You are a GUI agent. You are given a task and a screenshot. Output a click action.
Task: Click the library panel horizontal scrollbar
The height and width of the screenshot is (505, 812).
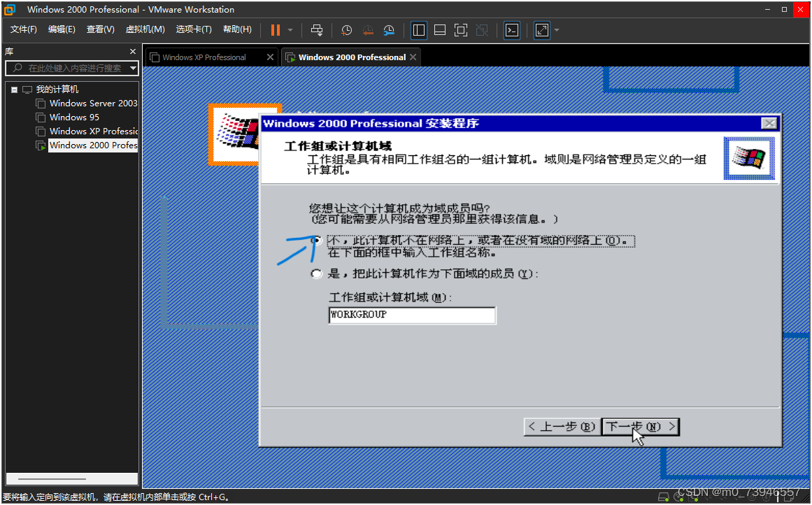pyautogui.click(x=72, y=478)
